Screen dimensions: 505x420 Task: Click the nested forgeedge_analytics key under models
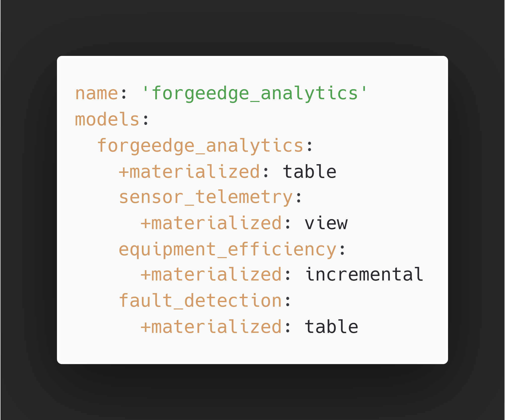click(x=200, y=146)
